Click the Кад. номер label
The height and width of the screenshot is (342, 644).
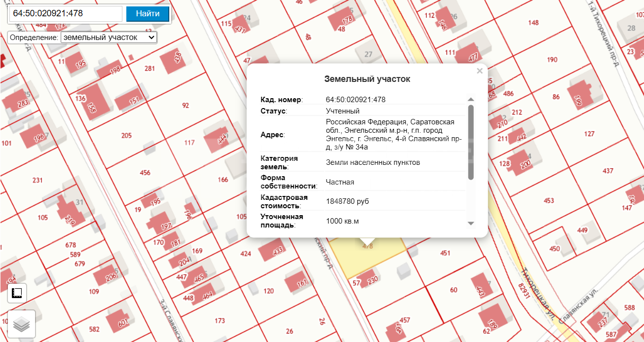pos(282,100)
